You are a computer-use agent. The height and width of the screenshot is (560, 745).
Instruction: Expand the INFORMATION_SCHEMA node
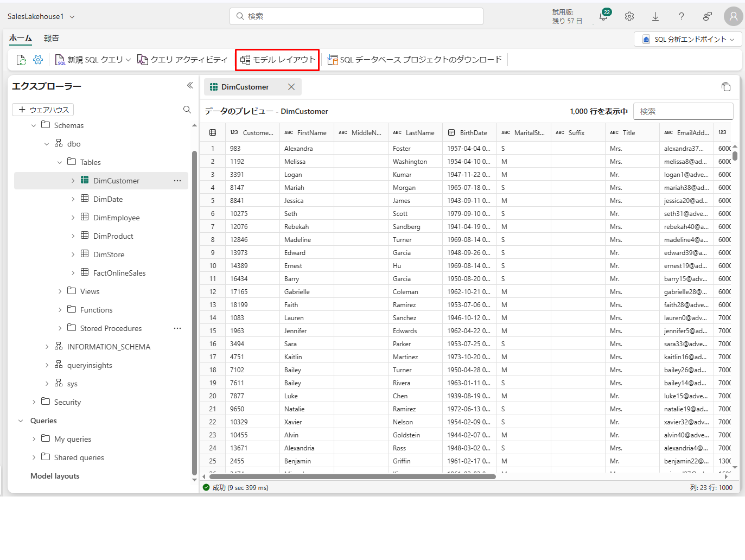click(x=47, y=347)
